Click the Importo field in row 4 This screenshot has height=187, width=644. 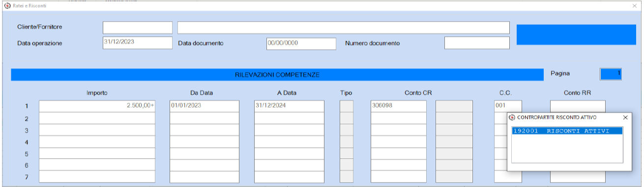pos(97,142)
